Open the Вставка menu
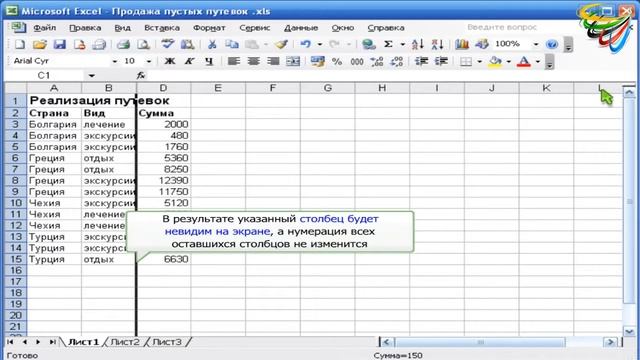Viewport: 640px width, 360px height. point(162,28)
